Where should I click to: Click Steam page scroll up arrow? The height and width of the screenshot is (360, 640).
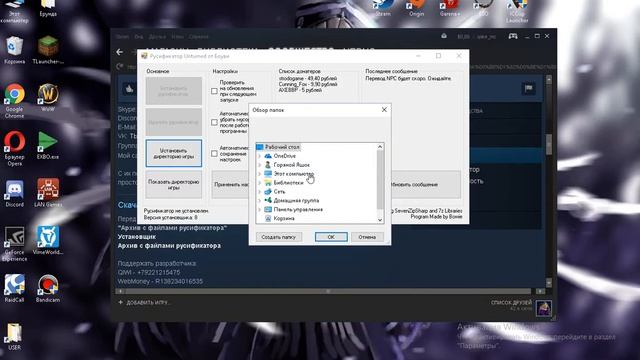tap(549, 79)
